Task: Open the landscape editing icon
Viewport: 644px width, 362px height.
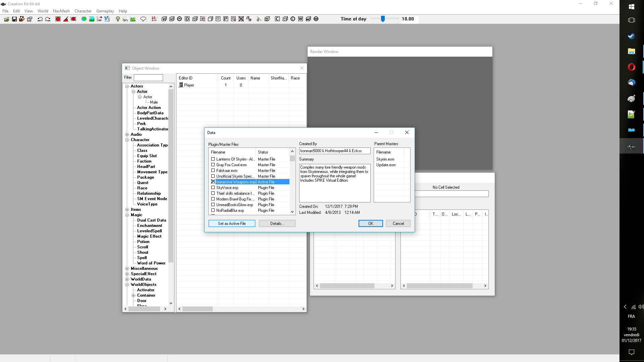Action: coord(92,19)
